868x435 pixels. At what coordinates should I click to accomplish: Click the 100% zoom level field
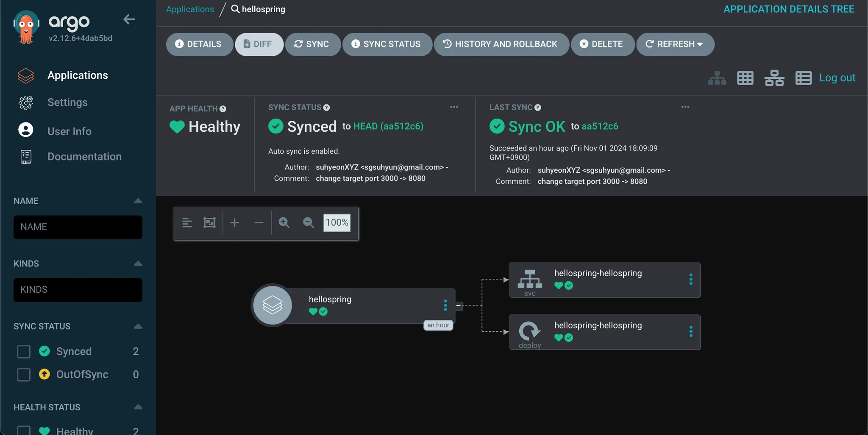pos(337,223)
